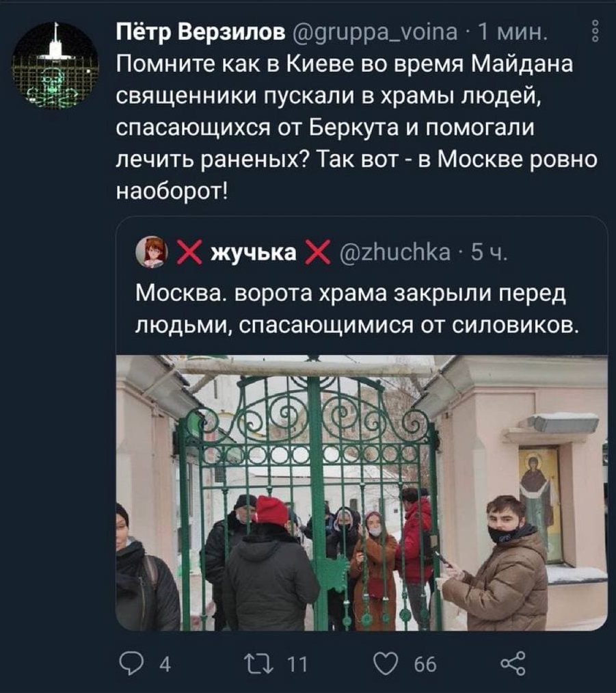
Task: Open жучька's small profile avatar
Action: coord(152,252)
